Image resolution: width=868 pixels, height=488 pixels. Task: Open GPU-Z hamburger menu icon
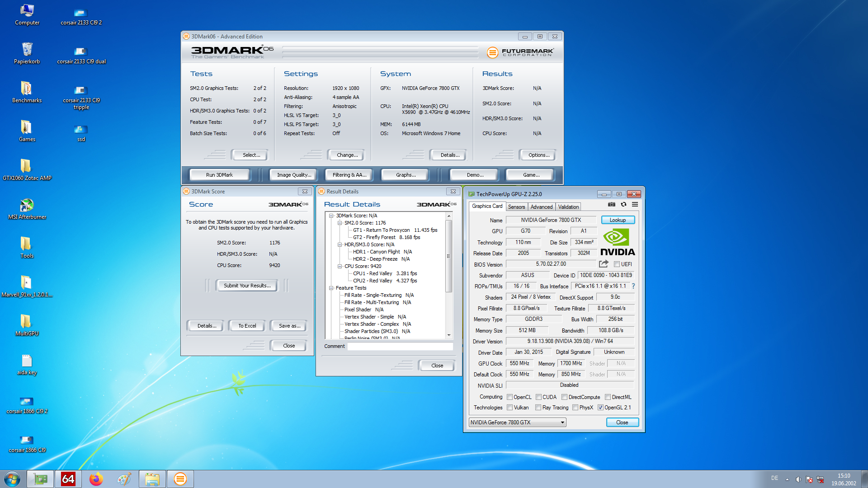(x=635, y=205)
